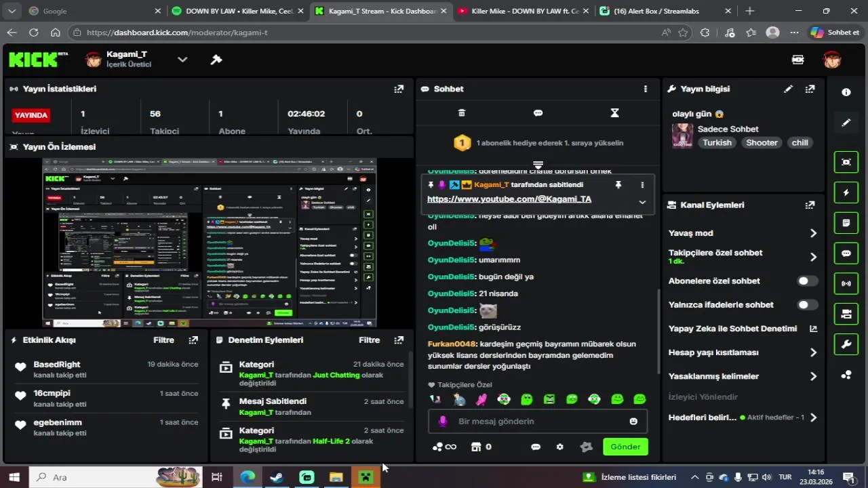Toggle Abonelere özel sohbet switch
868x488 pixels.
(x=807, y=281)
